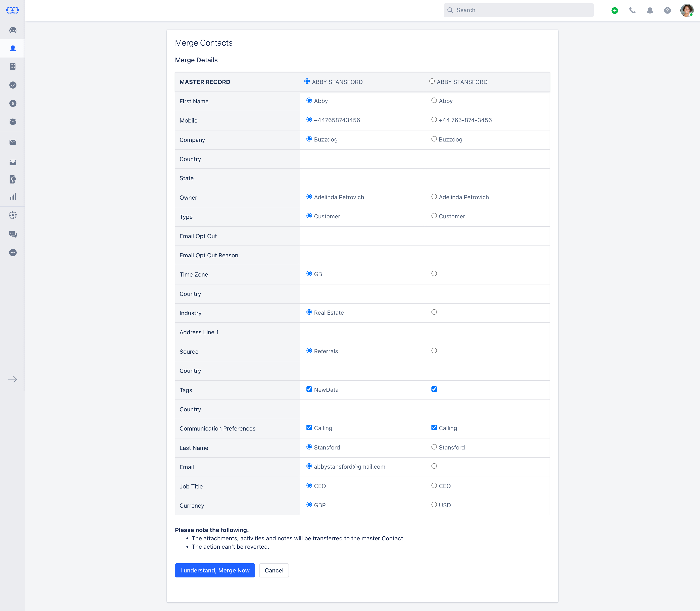This screenshot has width=700, height=611.
Task: Uncheck second column Calling preference checkbox
Action: pos(434,428)
